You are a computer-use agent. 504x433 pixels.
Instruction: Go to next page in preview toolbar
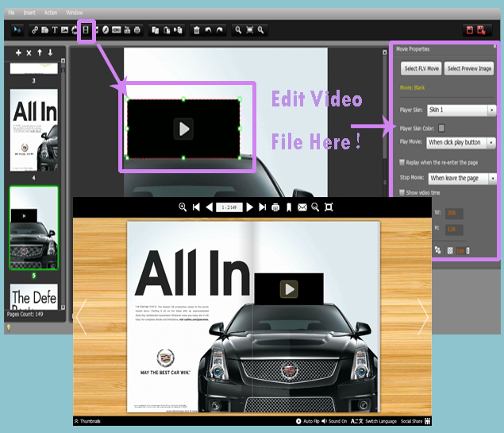click(250, 207)
